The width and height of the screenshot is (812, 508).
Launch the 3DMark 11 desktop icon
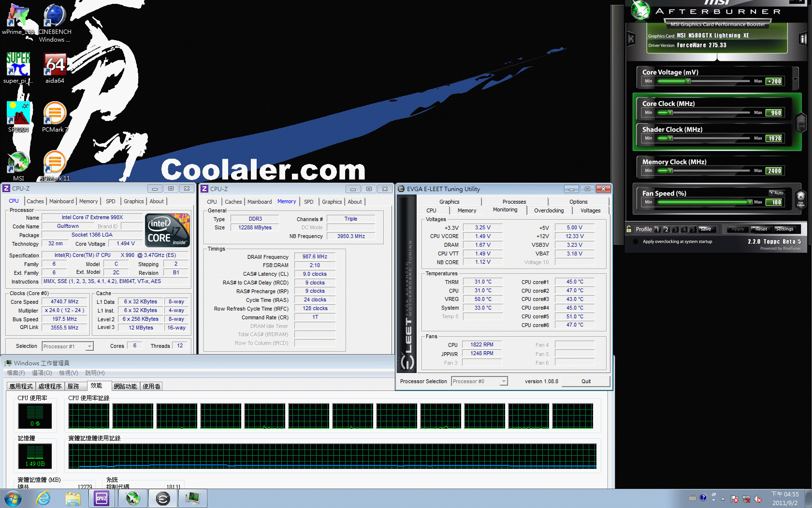coord(55,165)
